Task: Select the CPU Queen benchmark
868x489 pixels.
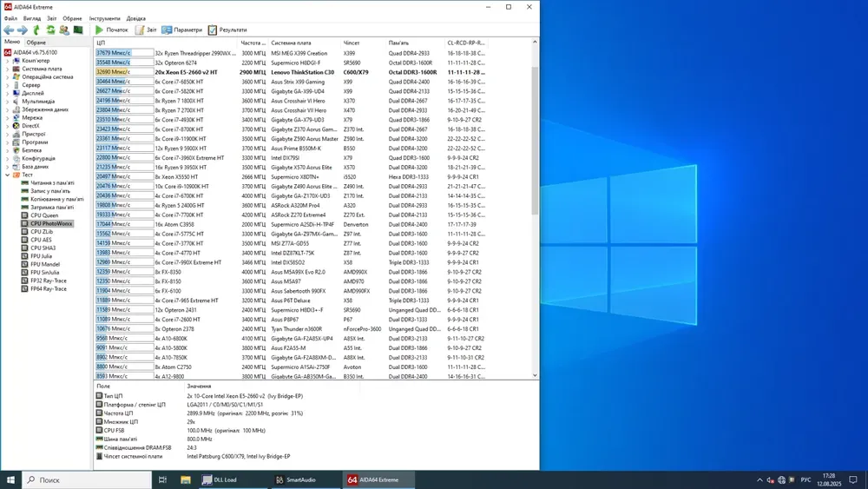Action: click(x=43, y=215)
